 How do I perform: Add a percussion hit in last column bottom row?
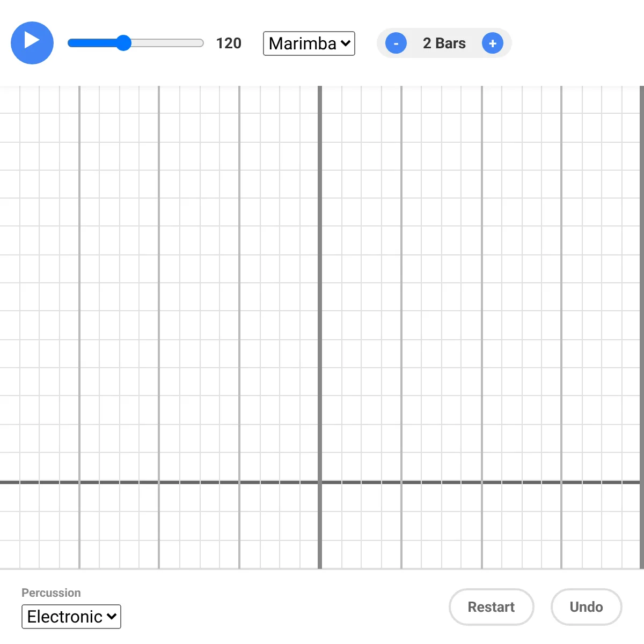(x=632, y=554)
